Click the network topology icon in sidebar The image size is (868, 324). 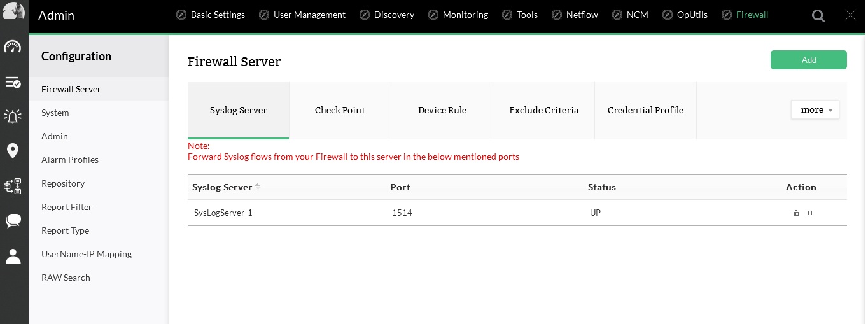point(13,186)
